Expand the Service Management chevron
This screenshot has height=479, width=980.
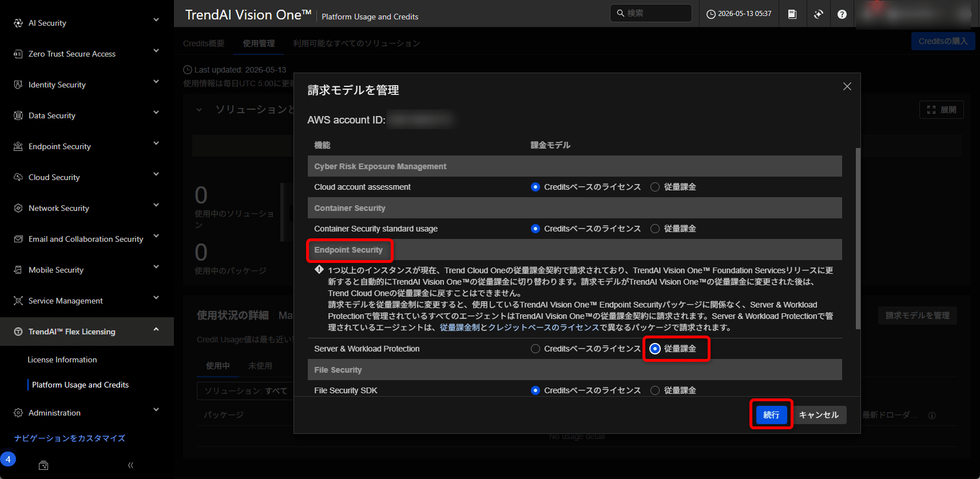(156, 298)
